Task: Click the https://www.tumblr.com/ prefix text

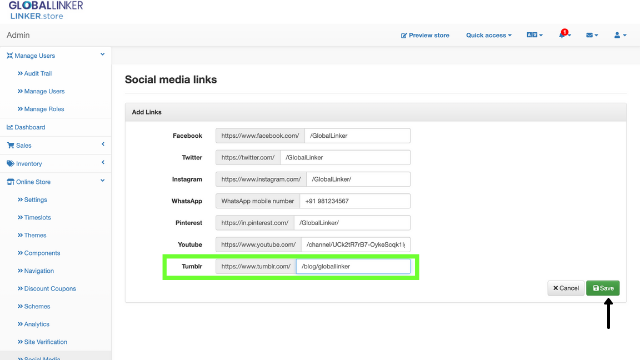Action: (256, 267)
